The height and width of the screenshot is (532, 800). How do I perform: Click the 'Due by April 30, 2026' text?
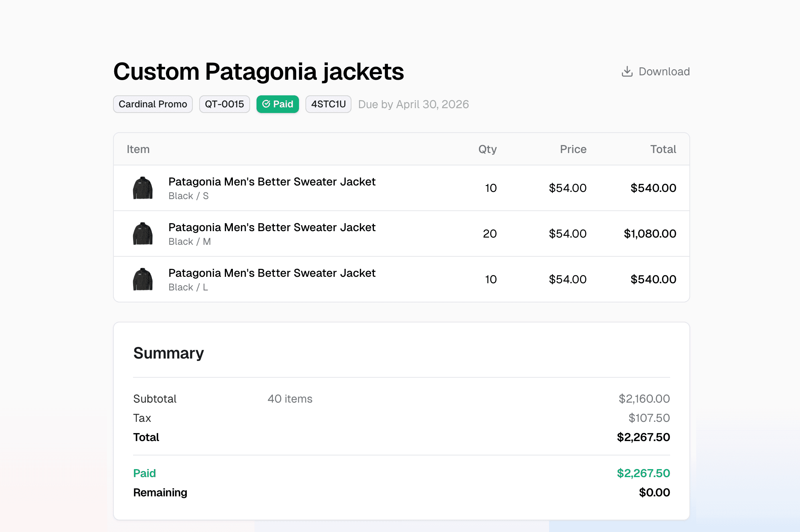pyautogui.click(x=413, y=104)
